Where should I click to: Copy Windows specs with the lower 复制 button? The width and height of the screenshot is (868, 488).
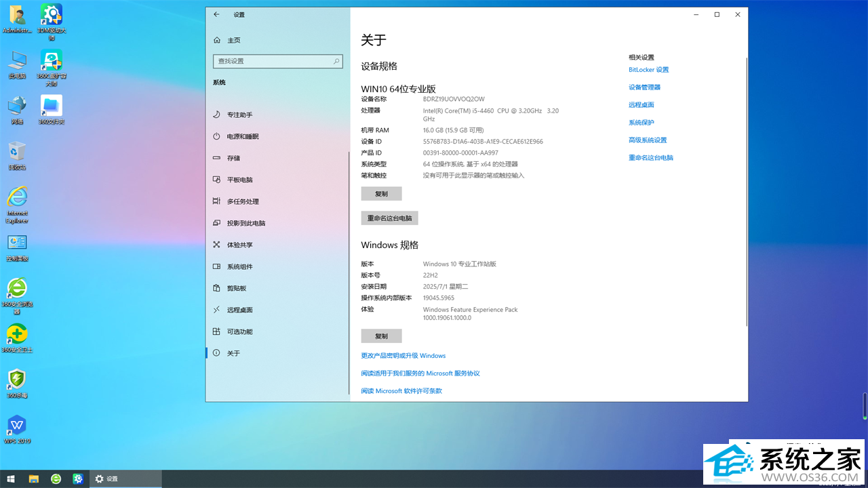point(381,336)
